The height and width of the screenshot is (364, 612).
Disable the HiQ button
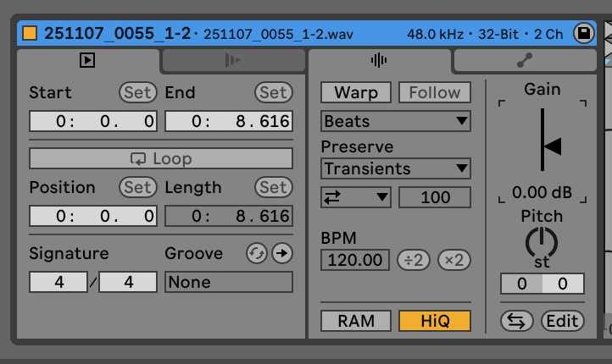coord(435,321)
